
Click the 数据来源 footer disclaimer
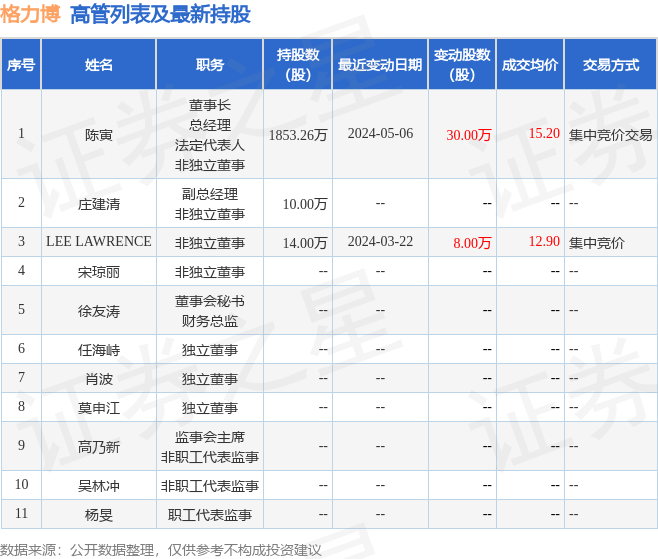tap(161, 550)
